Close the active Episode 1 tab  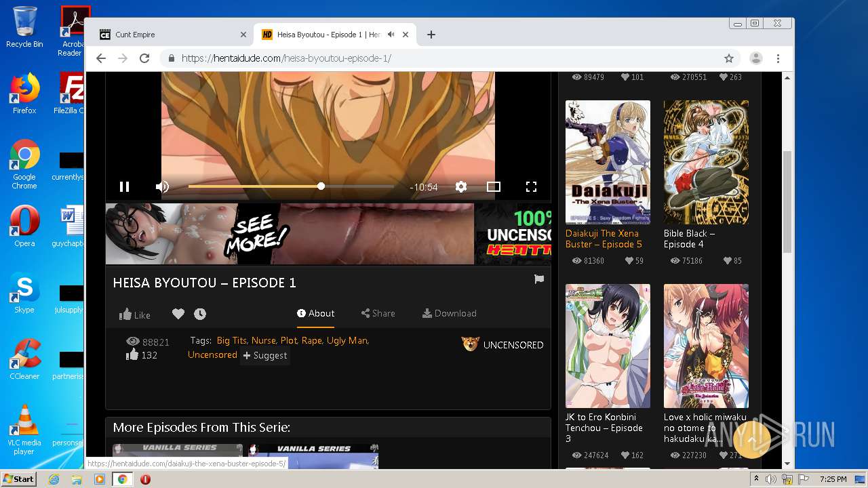[x=406, y=35]
